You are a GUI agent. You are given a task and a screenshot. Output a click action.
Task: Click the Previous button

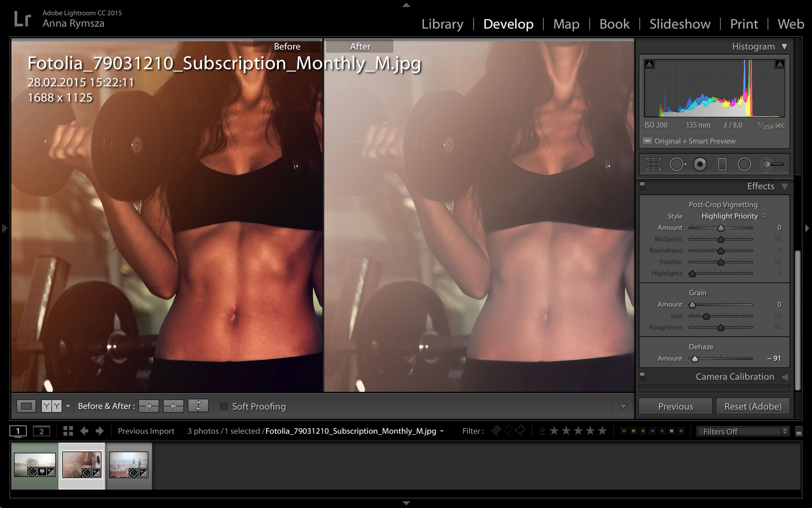675,406
